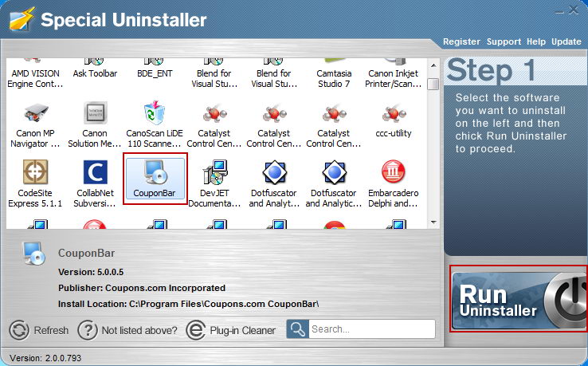Click the Refresh circular arrows icon
Viewport: 588px width, 366px height.
click(19, 330)
